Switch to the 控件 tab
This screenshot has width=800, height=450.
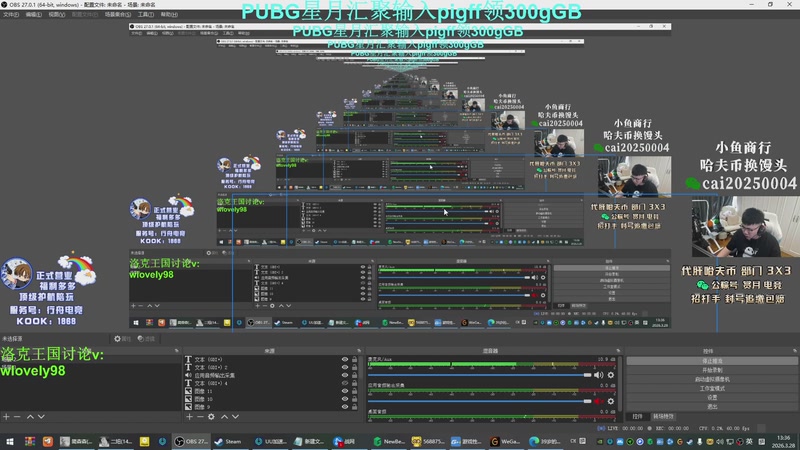pyautogui.click(x=637, y=417)
